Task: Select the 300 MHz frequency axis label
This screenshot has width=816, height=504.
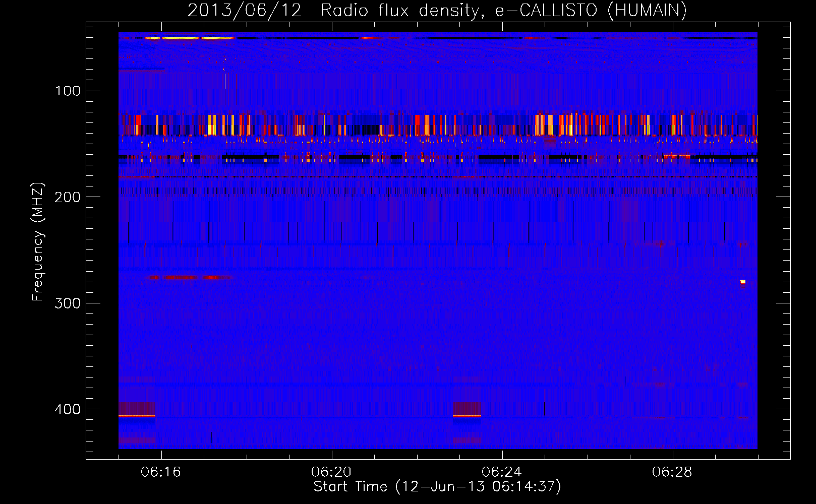Action: pyautogui.click(x=68, y=303)
